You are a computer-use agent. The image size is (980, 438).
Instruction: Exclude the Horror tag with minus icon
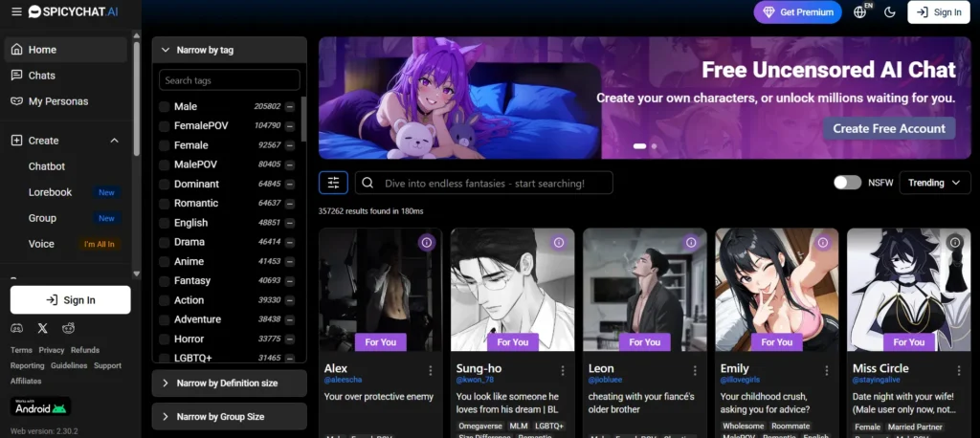click(290, 339)
